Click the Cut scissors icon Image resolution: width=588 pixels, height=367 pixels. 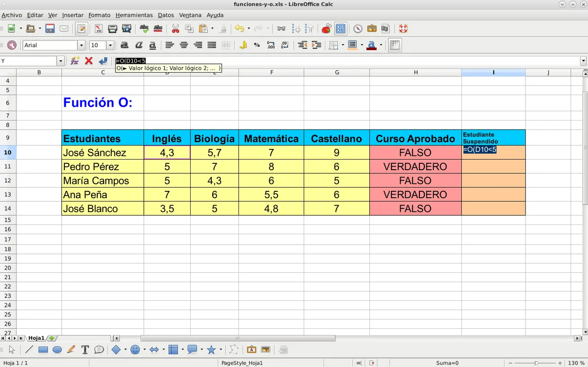click(x=175, y=29)
